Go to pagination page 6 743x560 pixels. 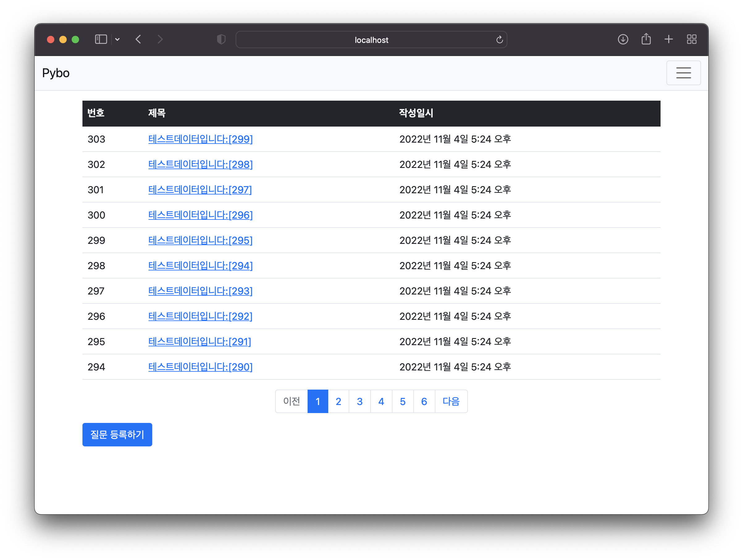424,401
